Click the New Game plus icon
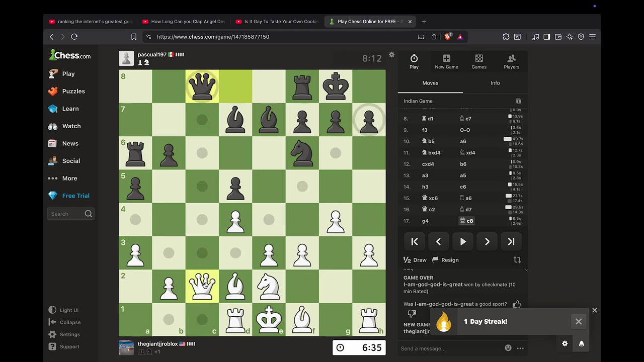 click(x=446, y=62)
